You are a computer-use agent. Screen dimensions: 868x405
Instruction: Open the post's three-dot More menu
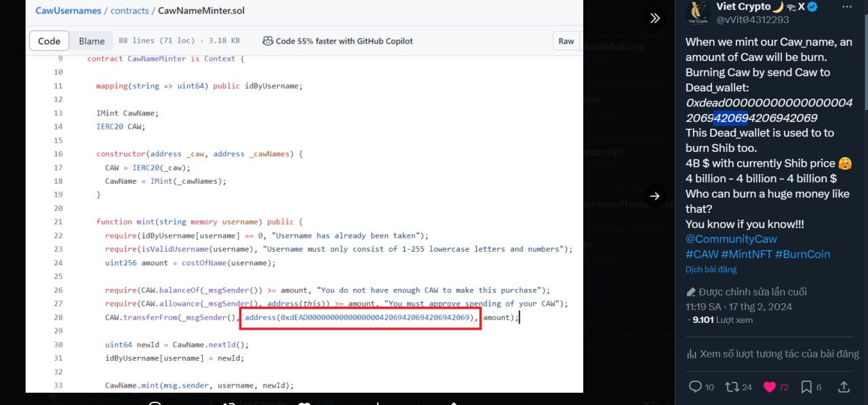pyautogui.click(x=847, y=7)
